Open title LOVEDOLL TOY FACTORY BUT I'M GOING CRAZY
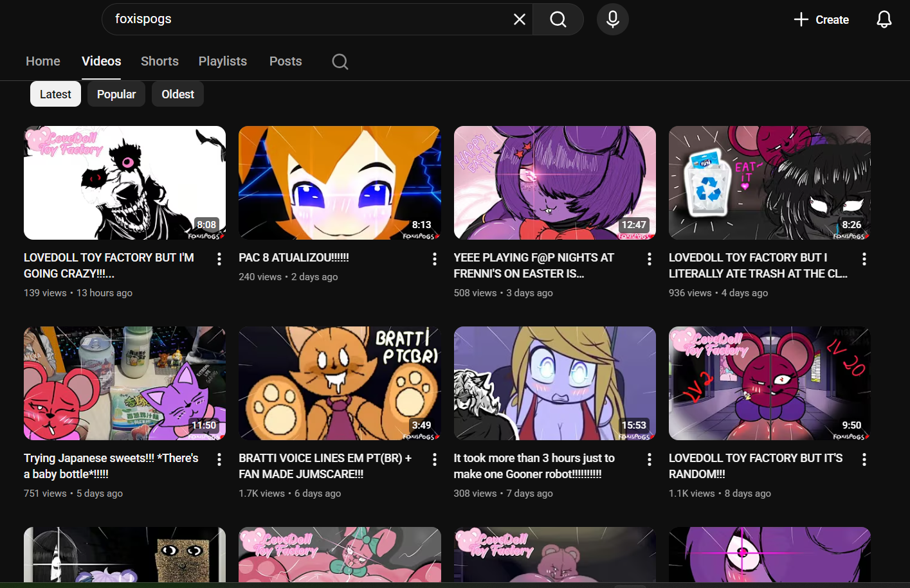This screenshot has height=588, width=910. click(x=109, y=265)
